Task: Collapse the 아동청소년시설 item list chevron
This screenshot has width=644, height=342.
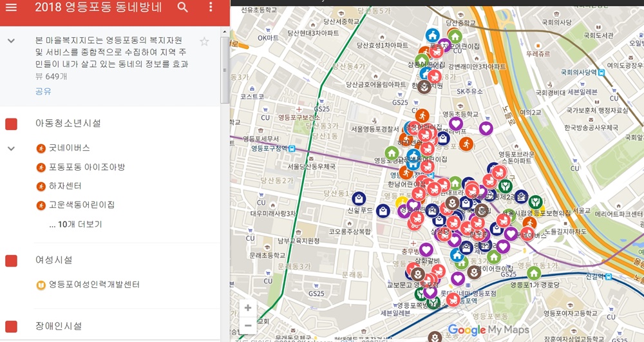Action: (11, 149)
